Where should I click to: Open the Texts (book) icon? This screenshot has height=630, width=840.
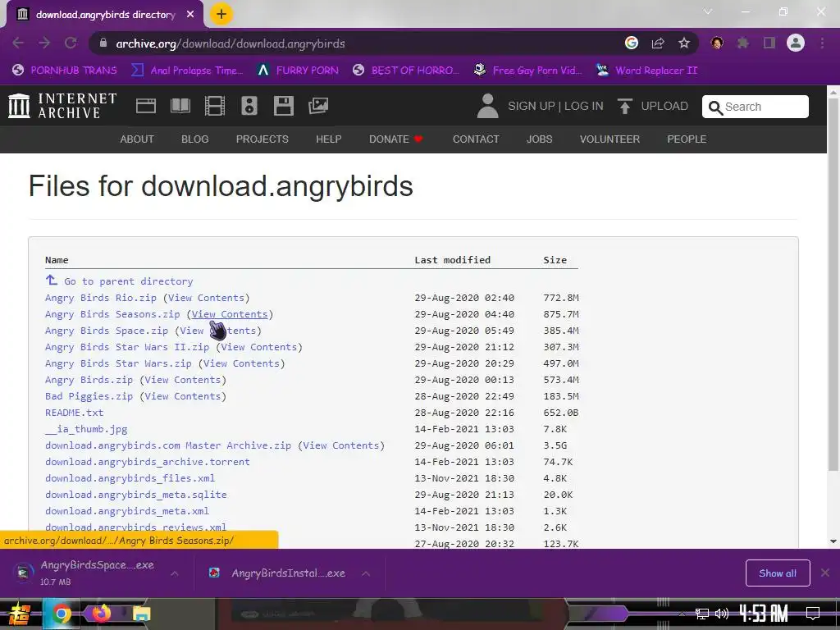(180, 106)
